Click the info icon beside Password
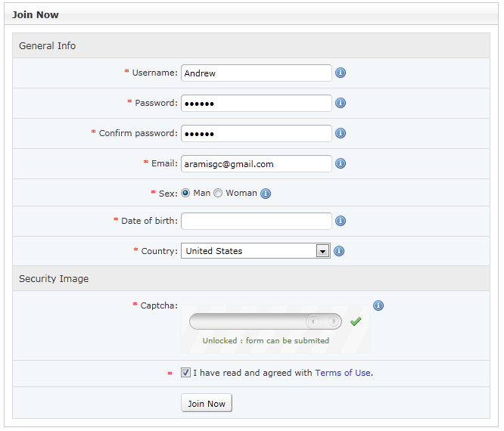504x431 pixels. [341, 103]
